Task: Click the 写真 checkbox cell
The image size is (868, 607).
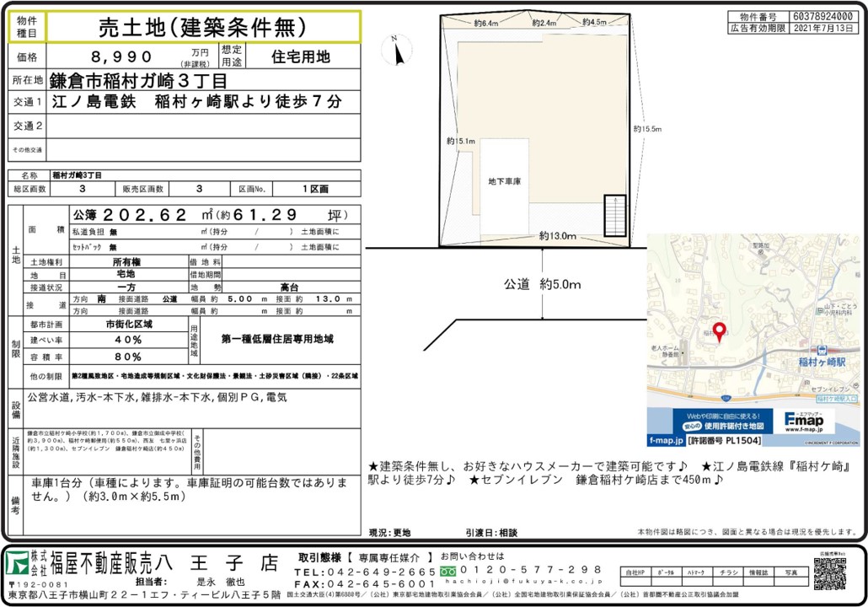Action: 791,582
